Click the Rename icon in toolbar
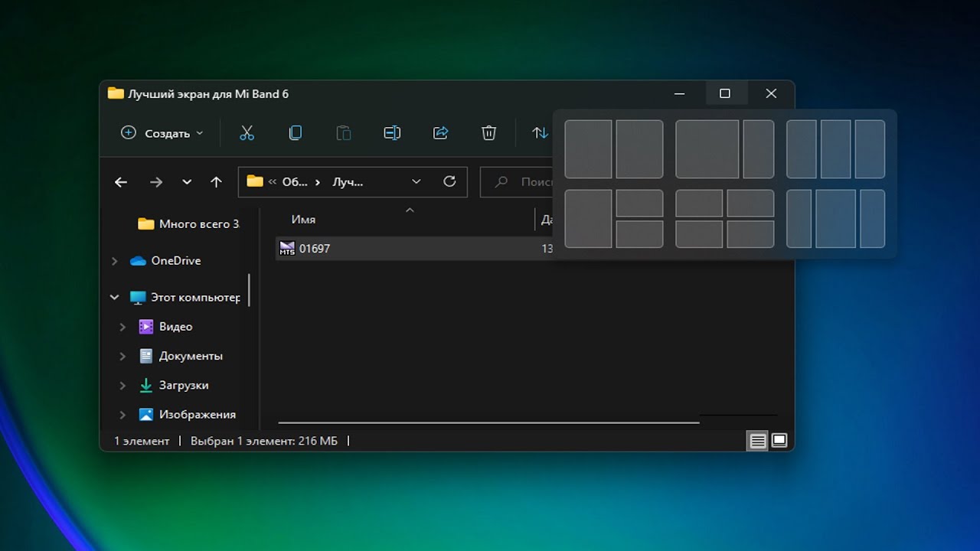This screenshot has width=980, height=551. click(x=392, y=133)
